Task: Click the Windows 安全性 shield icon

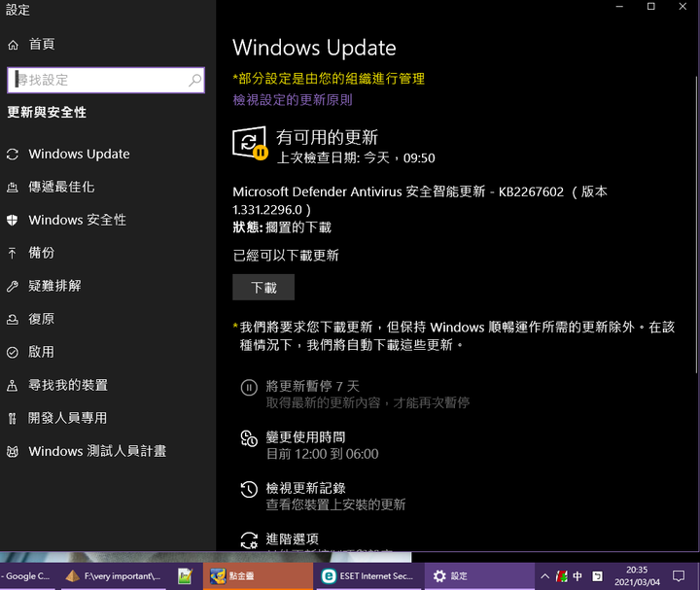Action: pyautogui.click(x=13, y=220)
